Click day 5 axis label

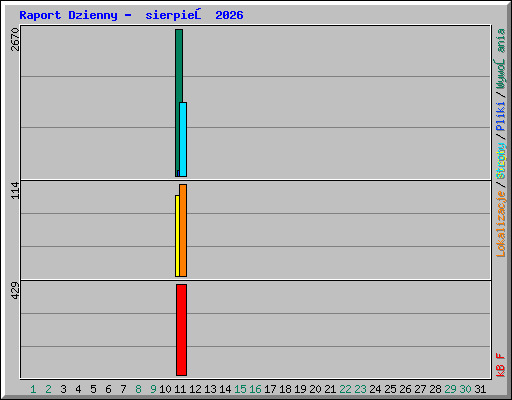click(x=93, y=389)
